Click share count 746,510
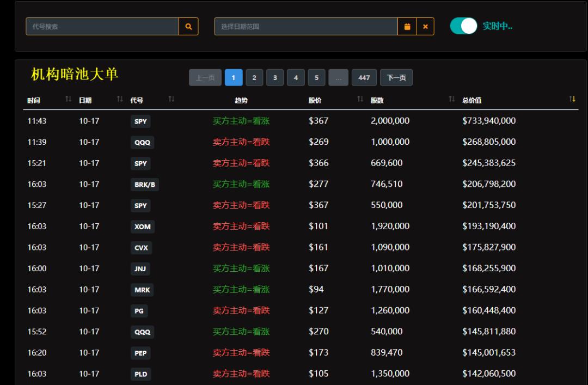 [387, 184]
